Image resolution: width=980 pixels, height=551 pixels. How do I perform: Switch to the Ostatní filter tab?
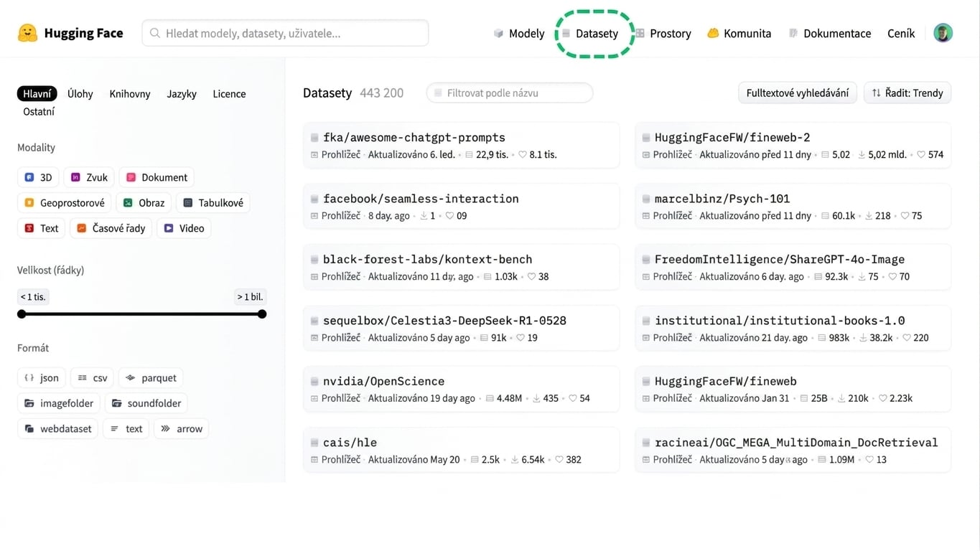point(39,112)
